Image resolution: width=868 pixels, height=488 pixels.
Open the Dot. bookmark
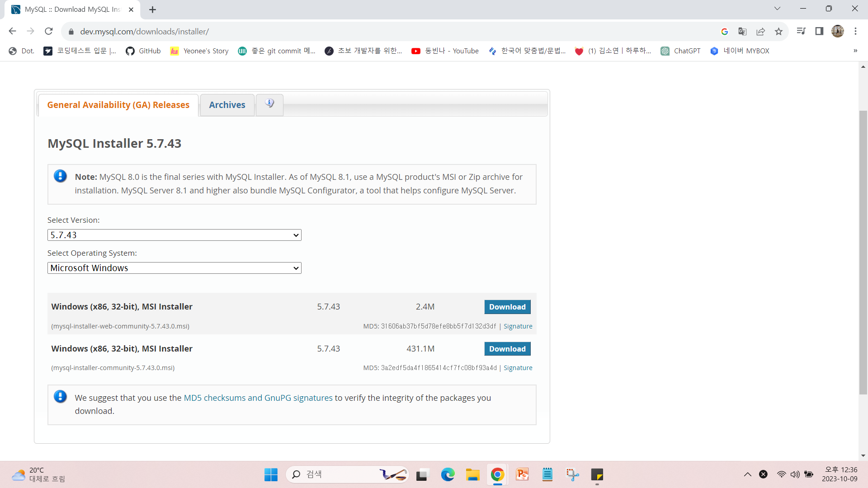22,51
